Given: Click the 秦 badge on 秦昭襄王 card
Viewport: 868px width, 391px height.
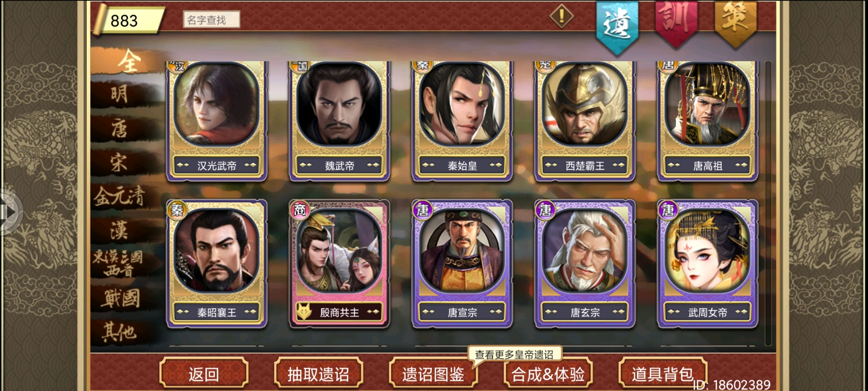Looking at the screenshot, I should (177, 210).
